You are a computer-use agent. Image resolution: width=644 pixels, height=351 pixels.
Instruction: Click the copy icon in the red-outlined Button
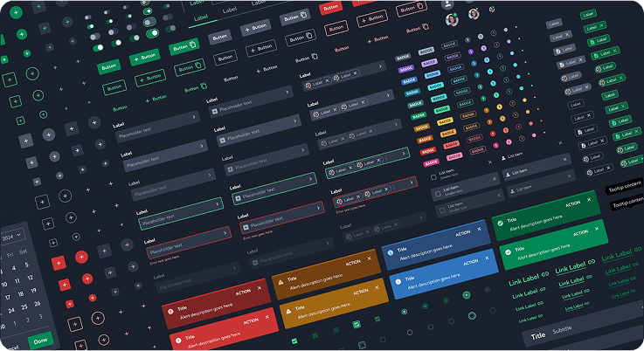(x=419, y=6)
